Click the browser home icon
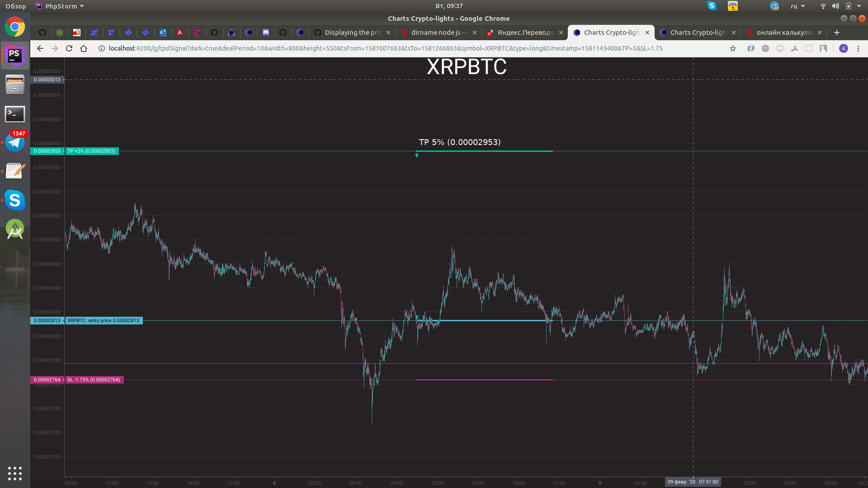The image size is (868, 488). (84, 48)
